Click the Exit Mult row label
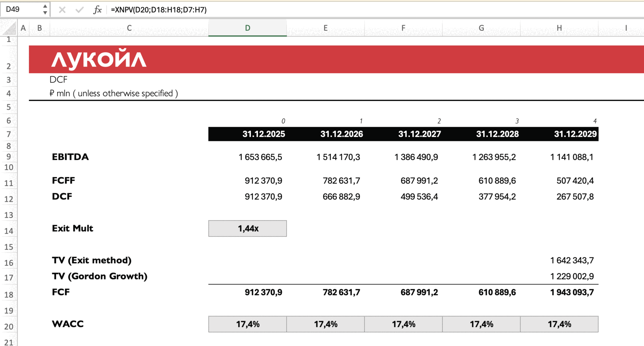The image size is (644, 346). tap(72, 228)
